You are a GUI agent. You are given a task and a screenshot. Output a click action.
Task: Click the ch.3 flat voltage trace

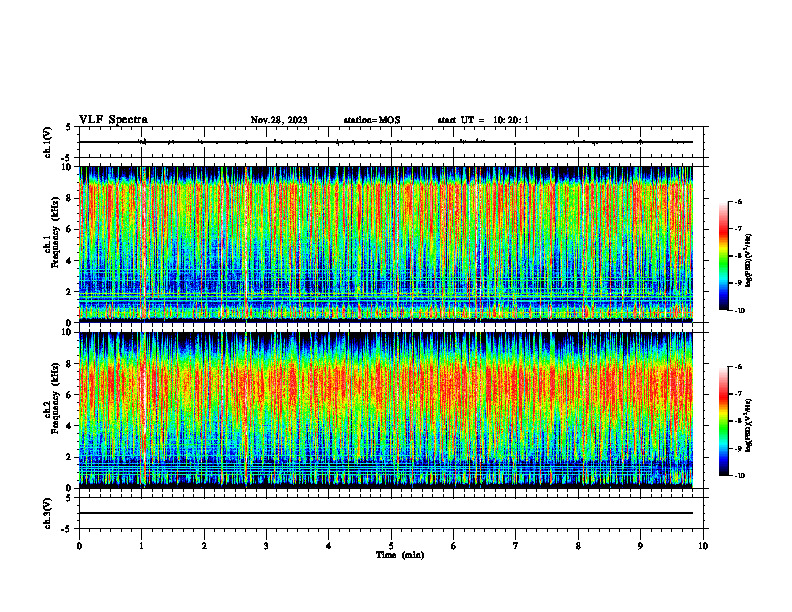tap(386, 513)
